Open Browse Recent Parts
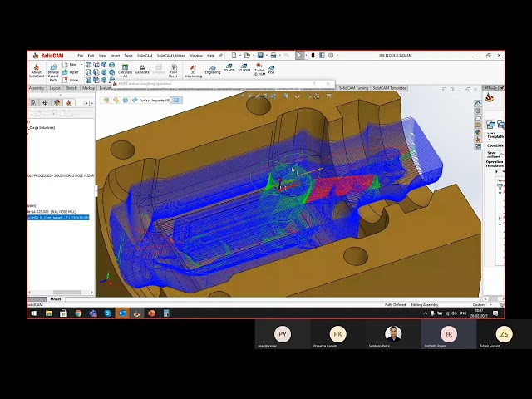The image size is (532, 399). click(53, 72)
